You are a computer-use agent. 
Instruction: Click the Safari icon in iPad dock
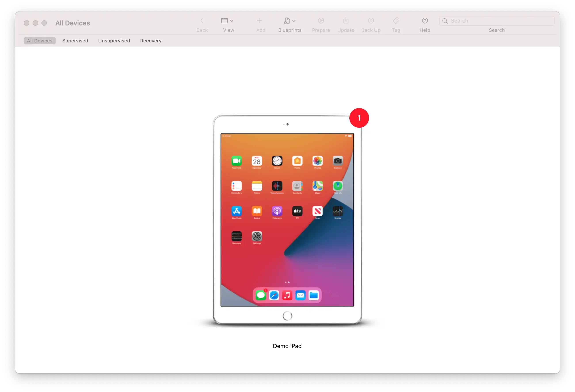(x=274, y=295)
